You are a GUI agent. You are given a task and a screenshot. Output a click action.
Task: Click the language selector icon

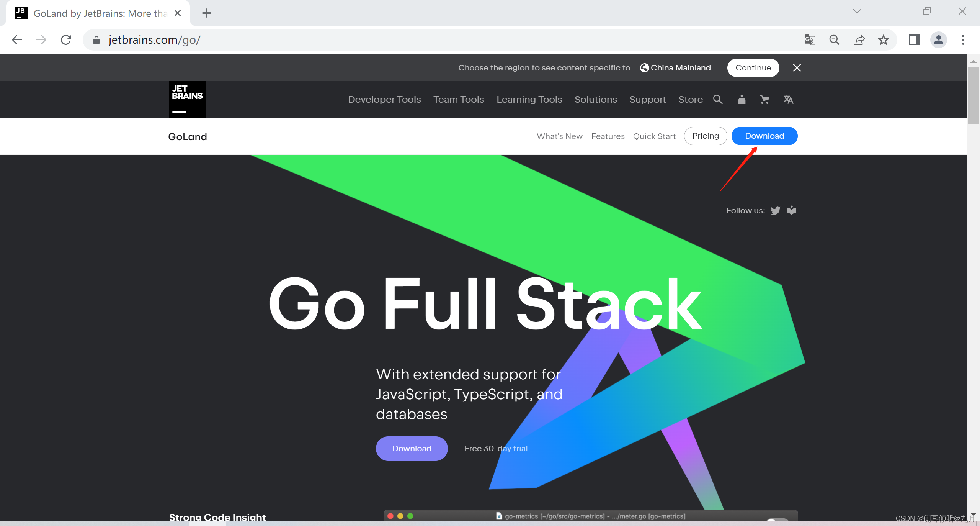click(x=788, y=100)
